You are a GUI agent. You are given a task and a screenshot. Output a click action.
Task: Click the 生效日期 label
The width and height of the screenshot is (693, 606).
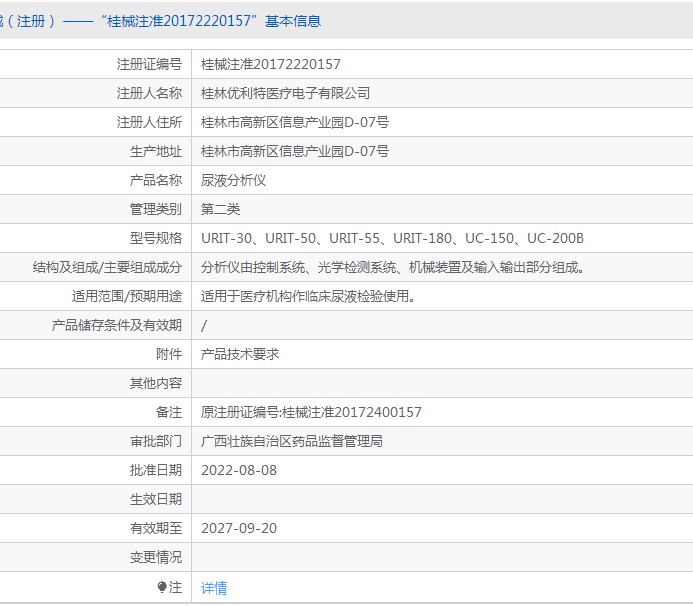point(156,499)
